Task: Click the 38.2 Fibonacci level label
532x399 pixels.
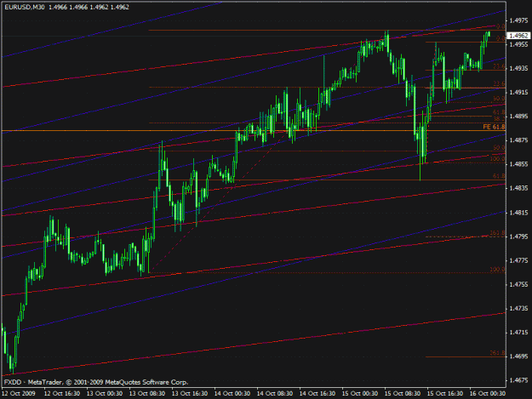Action: [499, 118]
